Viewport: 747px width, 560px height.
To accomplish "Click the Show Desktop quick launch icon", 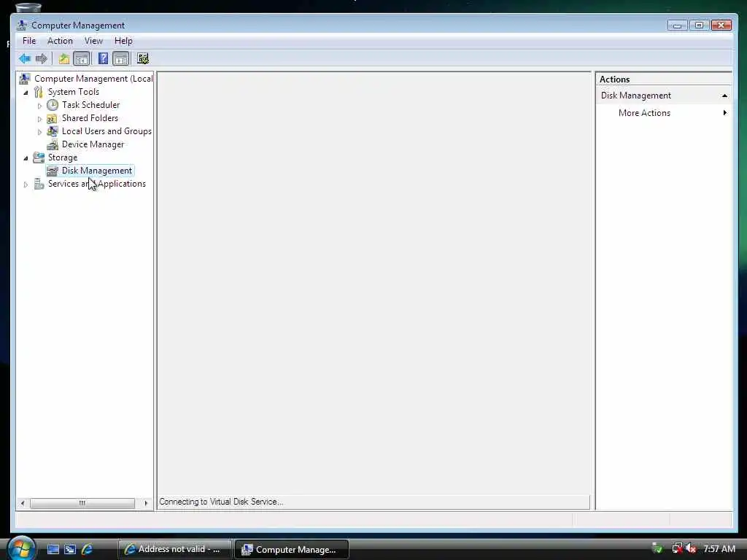I will click(53, 549).
